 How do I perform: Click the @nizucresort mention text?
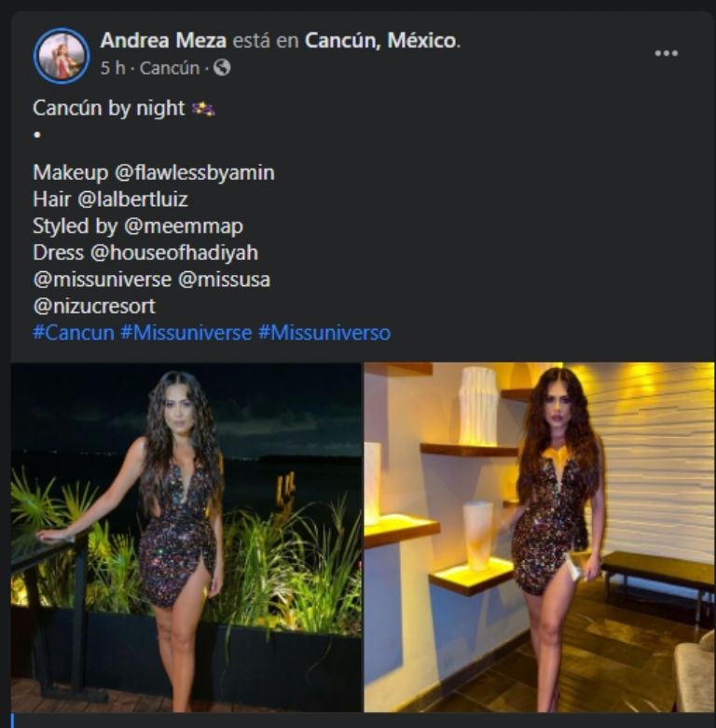coord(94,307)
